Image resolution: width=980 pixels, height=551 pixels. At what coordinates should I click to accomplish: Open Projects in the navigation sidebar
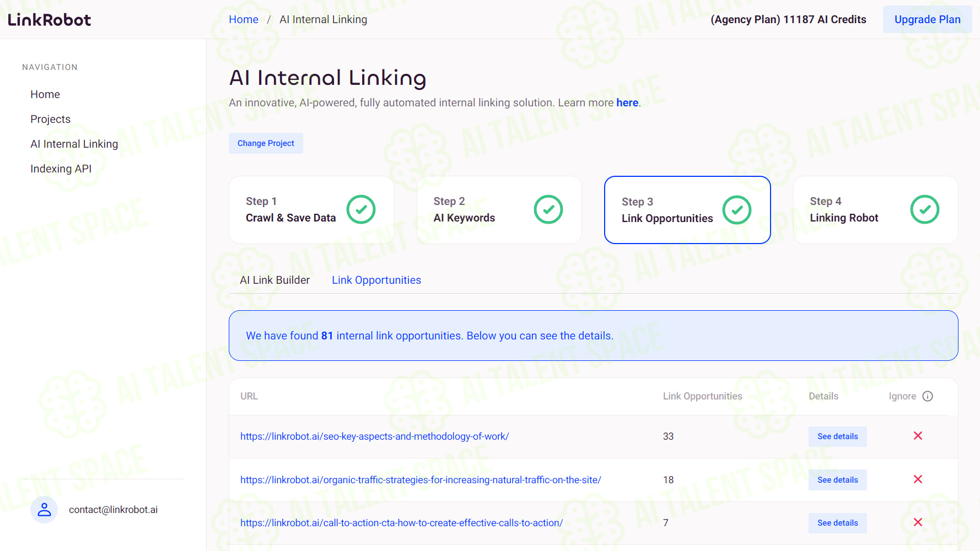(x=50, y=119)
